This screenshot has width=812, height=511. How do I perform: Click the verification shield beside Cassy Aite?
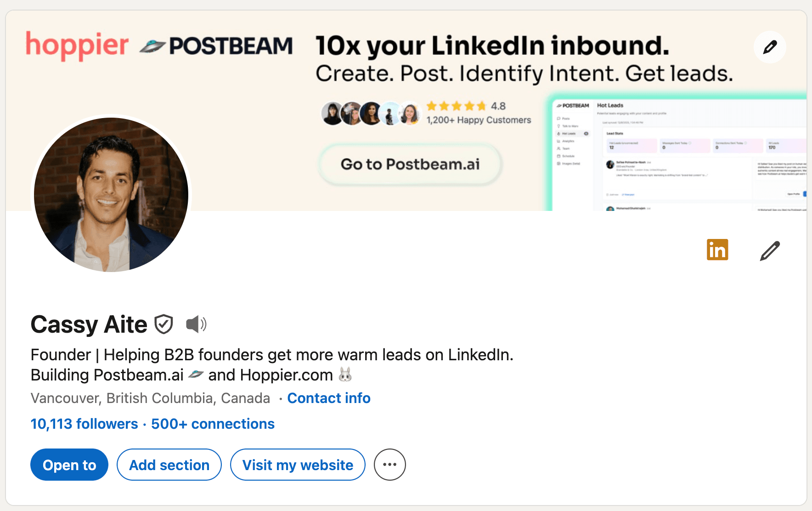(164, 324)
